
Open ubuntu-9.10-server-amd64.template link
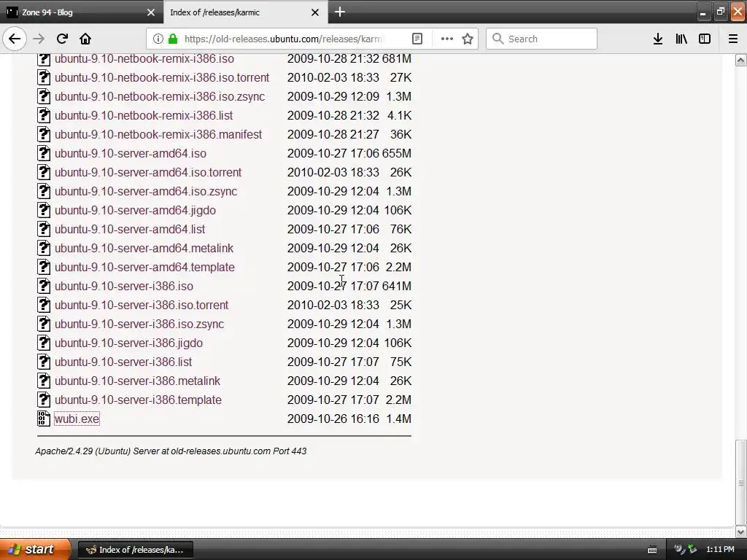coord(145,267)
